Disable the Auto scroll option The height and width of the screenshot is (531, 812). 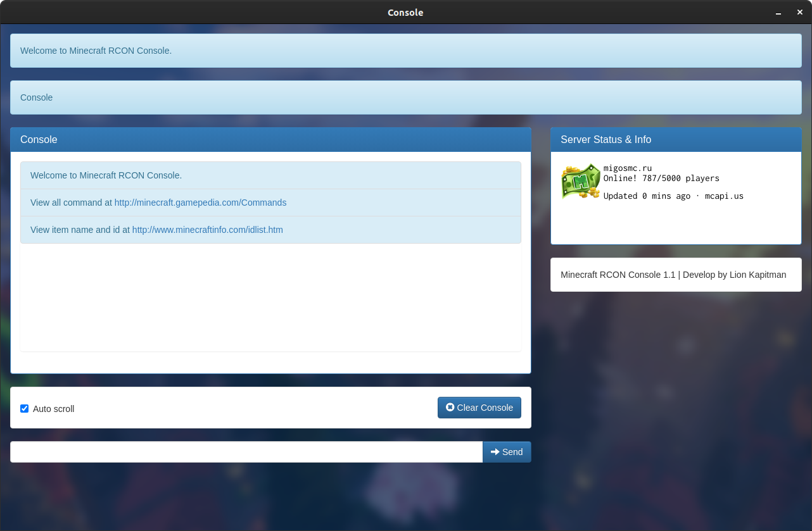tap(24, 408)
